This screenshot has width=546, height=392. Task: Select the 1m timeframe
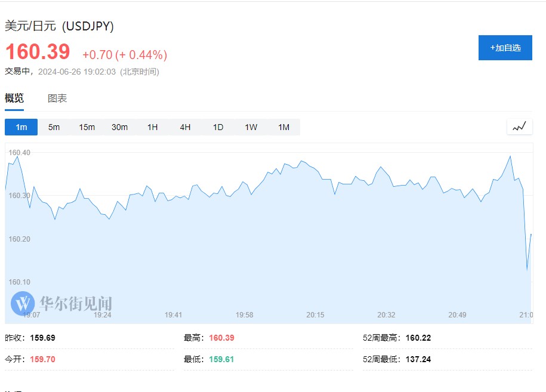pyautogui.click(x=21, y=127)
